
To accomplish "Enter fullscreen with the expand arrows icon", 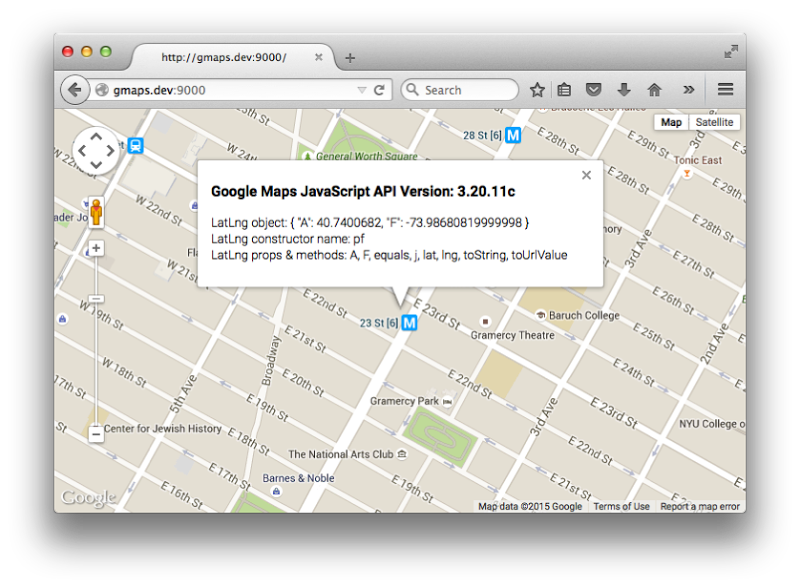I will tap(731, 52).
